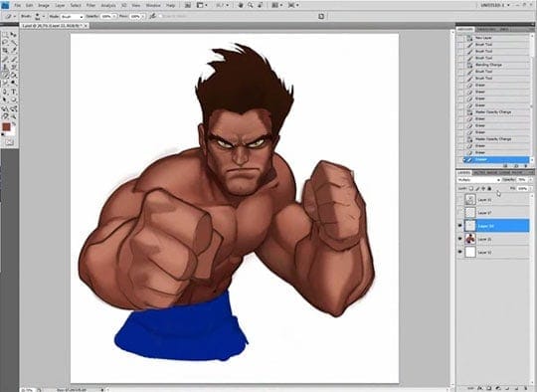Open the Multiply blend mode dropdown

[478, 179]
